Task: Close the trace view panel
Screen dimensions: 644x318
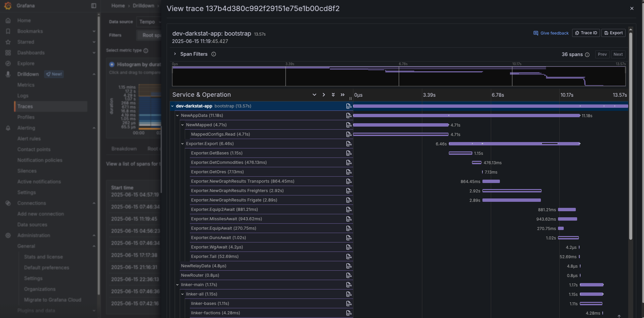Action: (x=632, y=8)
